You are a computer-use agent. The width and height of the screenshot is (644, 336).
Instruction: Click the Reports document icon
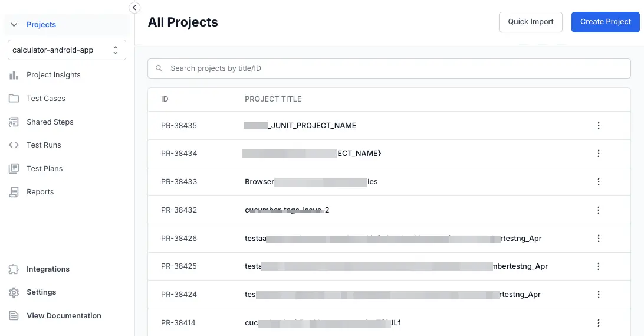click(14, 192)
